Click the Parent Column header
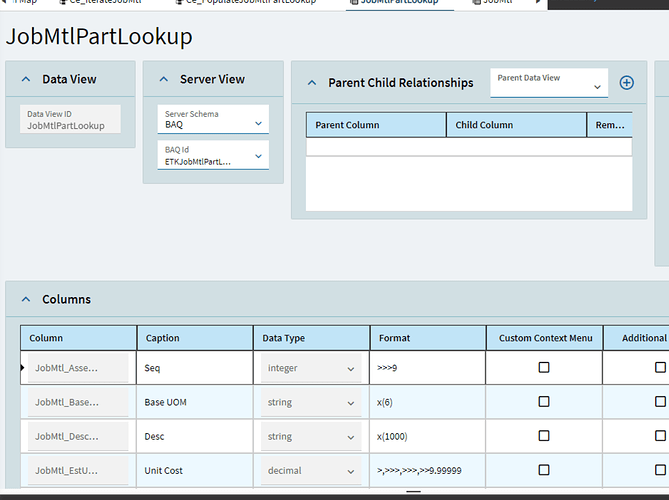 tap(375, 125)
